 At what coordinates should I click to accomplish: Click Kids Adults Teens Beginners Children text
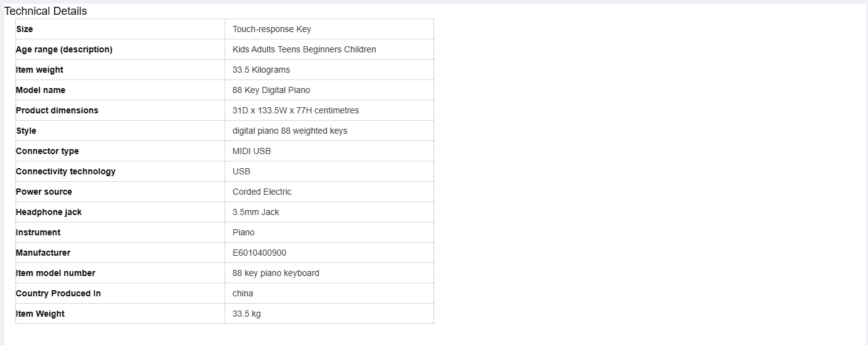[304, 49]
